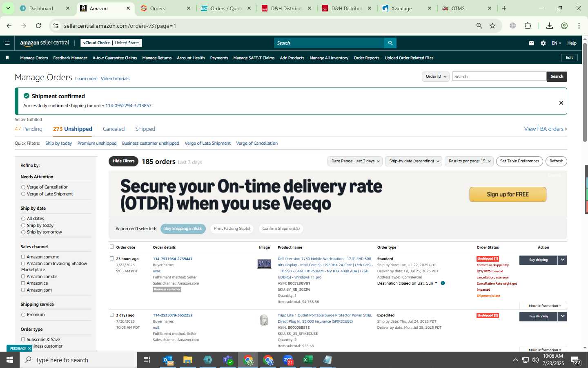Viewport: 588px width, 368px height.
Task: Click into the Order ID search field
Action: 499,76
